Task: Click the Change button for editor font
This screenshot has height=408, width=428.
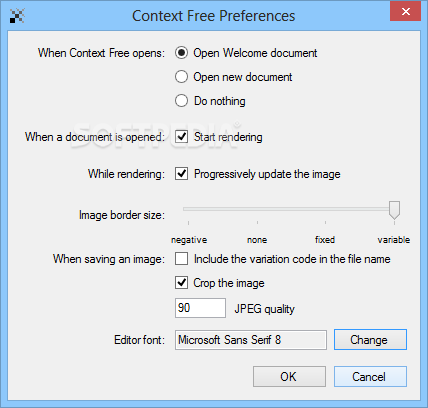Action: click(370, 340)
